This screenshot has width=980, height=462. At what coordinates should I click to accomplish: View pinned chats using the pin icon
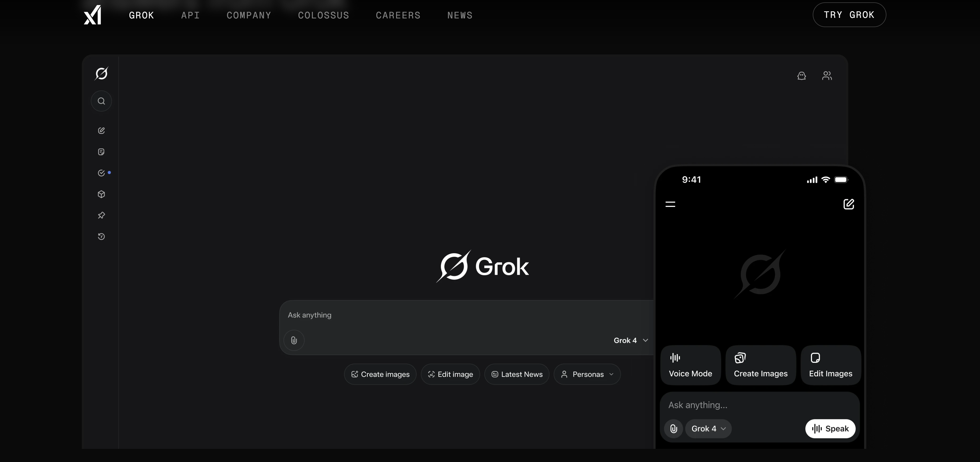(101, 215)
